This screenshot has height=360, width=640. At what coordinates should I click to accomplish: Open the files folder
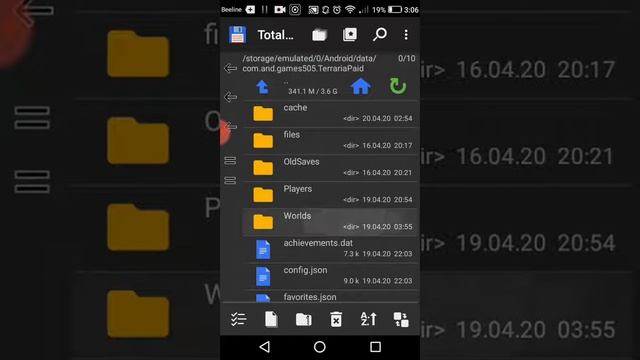331,140
